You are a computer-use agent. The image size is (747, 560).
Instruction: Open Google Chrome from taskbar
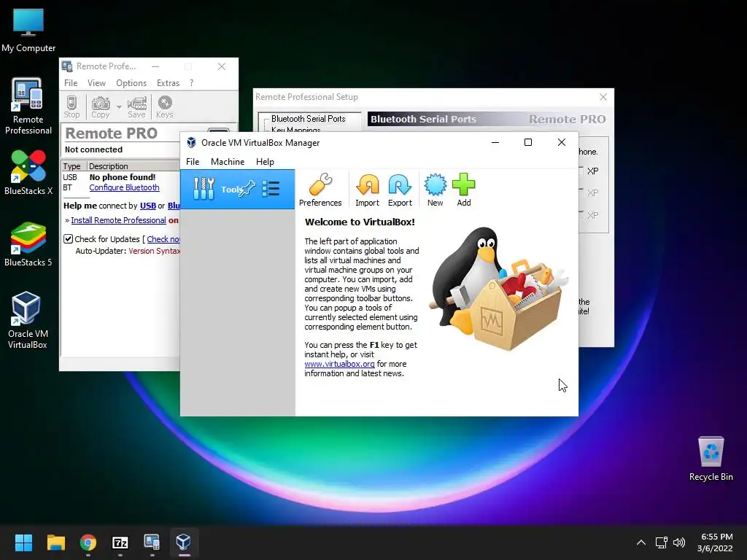(88, 542)
